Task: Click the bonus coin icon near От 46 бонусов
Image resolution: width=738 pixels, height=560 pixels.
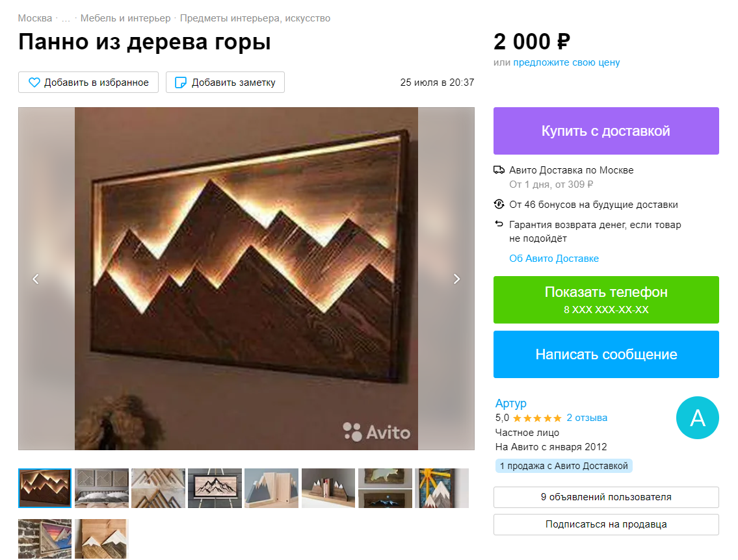Action: 499,204
